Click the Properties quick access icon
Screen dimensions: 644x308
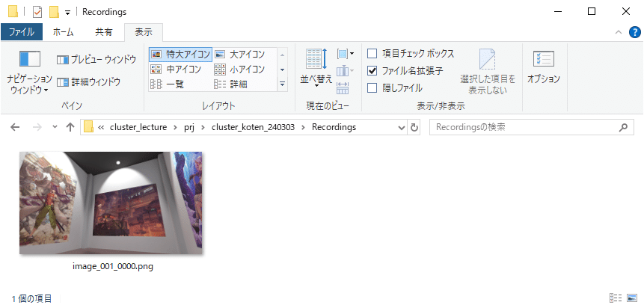click(37, 12)
